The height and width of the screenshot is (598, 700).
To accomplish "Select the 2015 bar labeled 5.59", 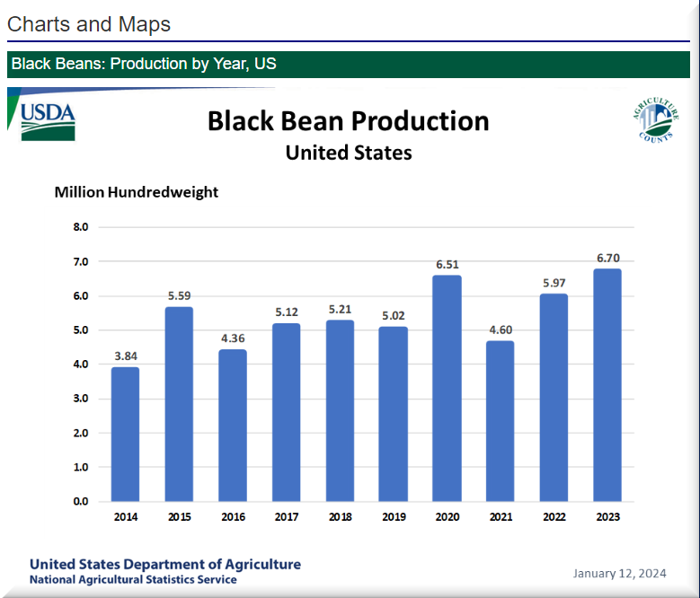I will point(179,404).
